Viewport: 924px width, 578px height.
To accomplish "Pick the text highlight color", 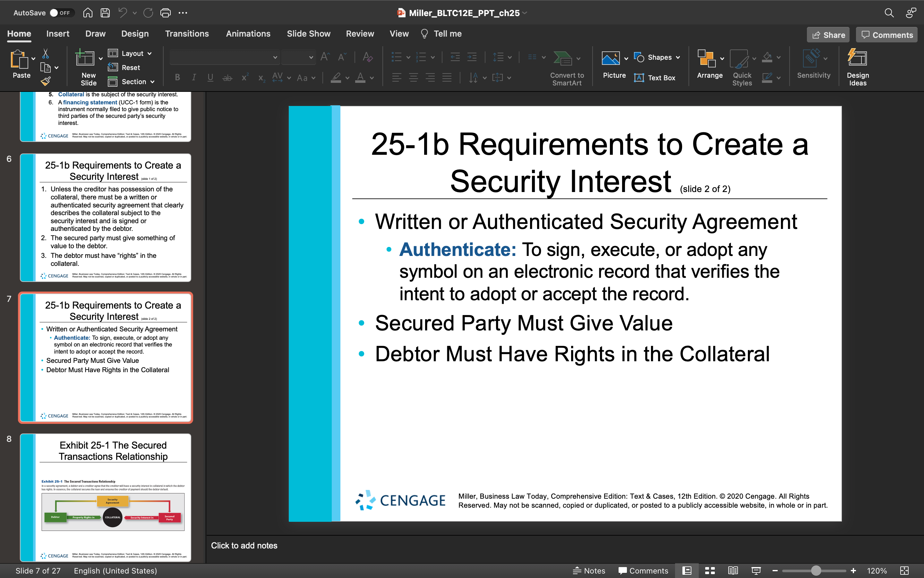I will point(336,78).
